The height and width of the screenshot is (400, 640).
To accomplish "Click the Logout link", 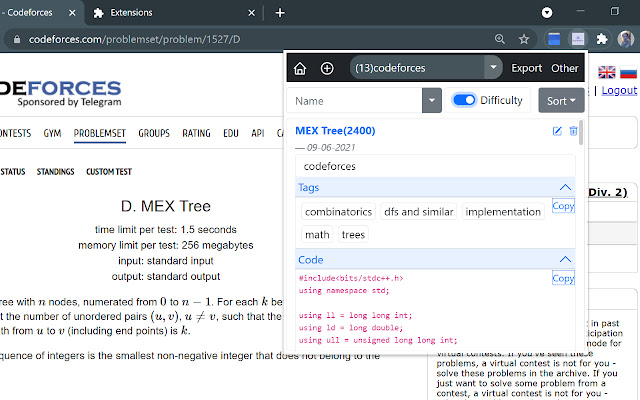I will coord(619,91).
